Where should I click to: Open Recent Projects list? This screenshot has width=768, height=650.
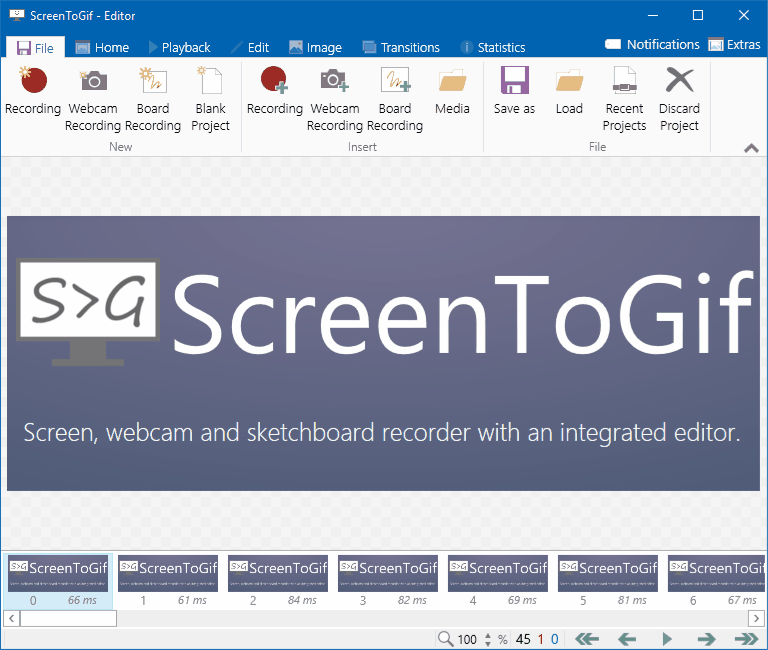coord(624,98)
